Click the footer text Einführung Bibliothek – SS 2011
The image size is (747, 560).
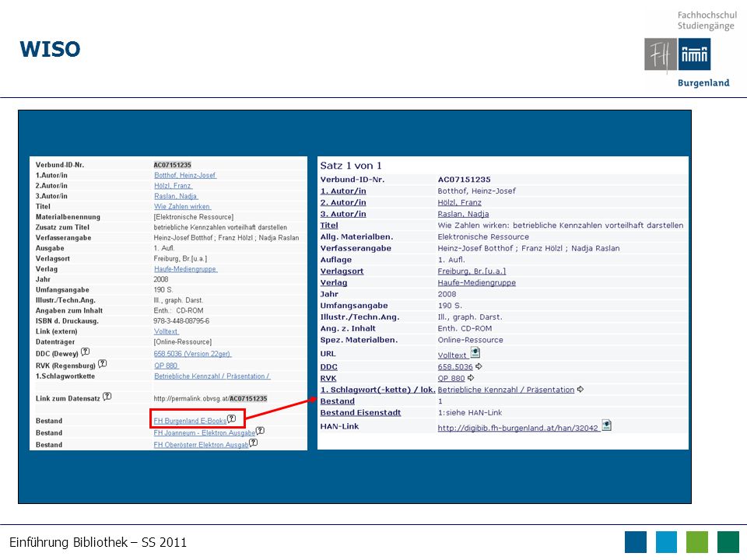pyautogui.click(x=98, y=542)
